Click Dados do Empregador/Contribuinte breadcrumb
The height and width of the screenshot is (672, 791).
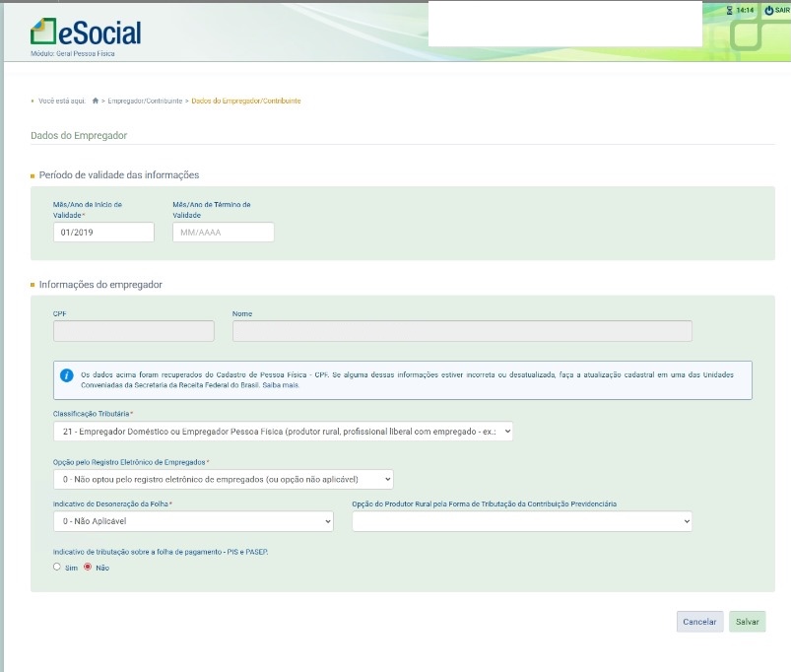pyautogui.click(x=246, y=101)
